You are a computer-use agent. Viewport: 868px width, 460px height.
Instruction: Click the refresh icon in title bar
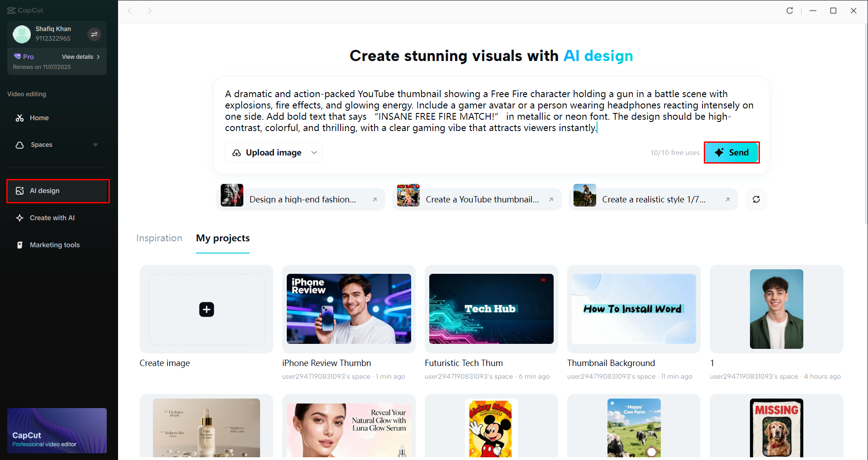click(x=790, y=10)
